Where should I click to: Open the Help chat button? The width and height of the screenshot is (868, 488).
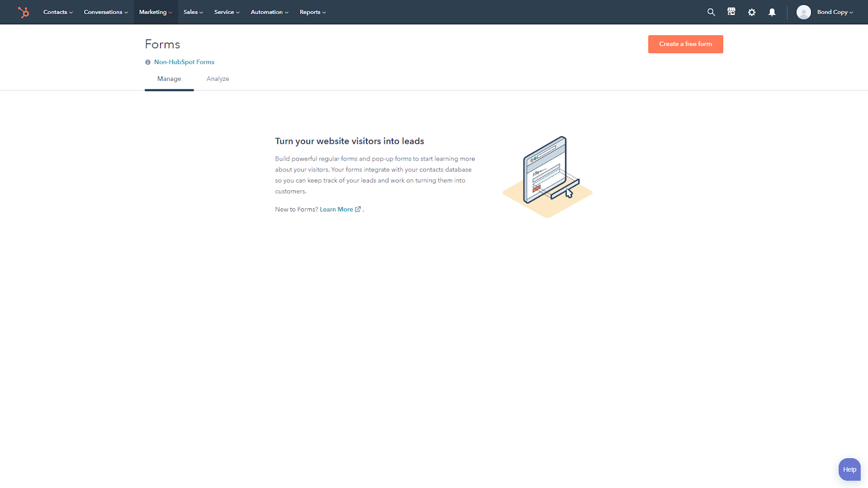click(x=850, y=470)
